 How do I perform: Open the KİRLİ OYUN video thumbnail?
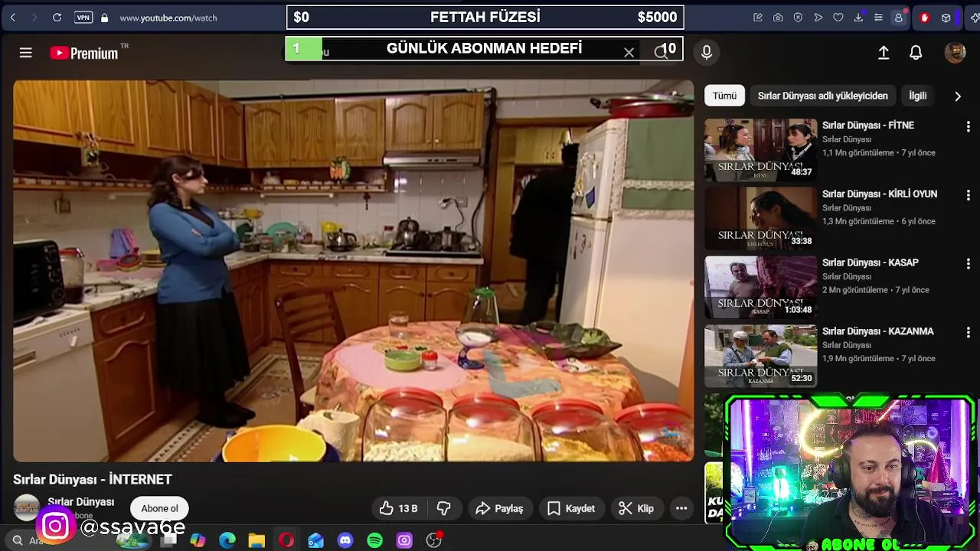760,218
